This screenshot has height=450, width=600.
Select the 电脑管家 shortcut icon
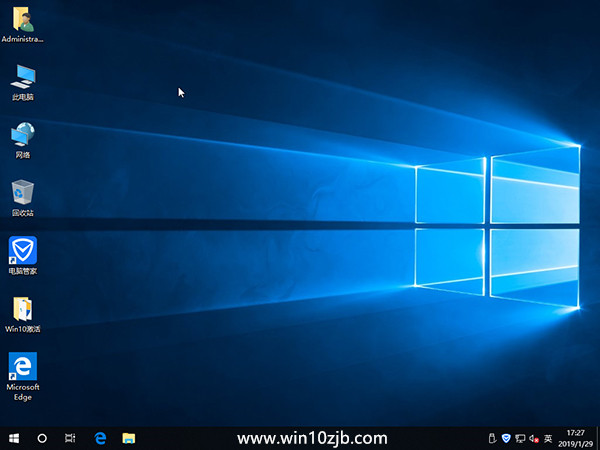[x=23, y=256]
